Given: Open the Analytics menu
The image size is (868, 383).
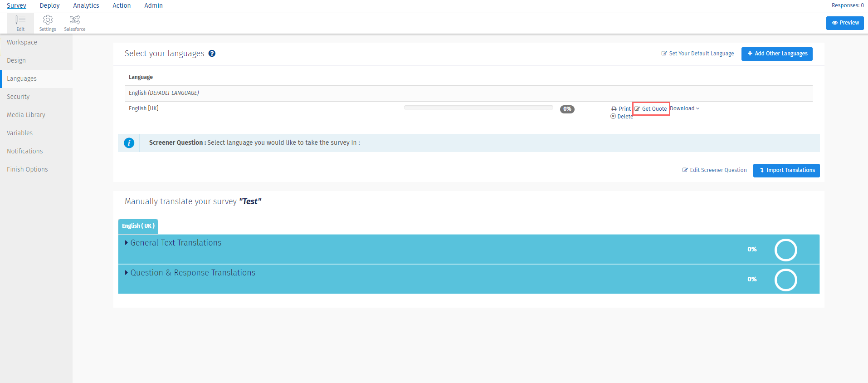Looking at the screenshot, I should pyautogui.click(x=86, y=5).
